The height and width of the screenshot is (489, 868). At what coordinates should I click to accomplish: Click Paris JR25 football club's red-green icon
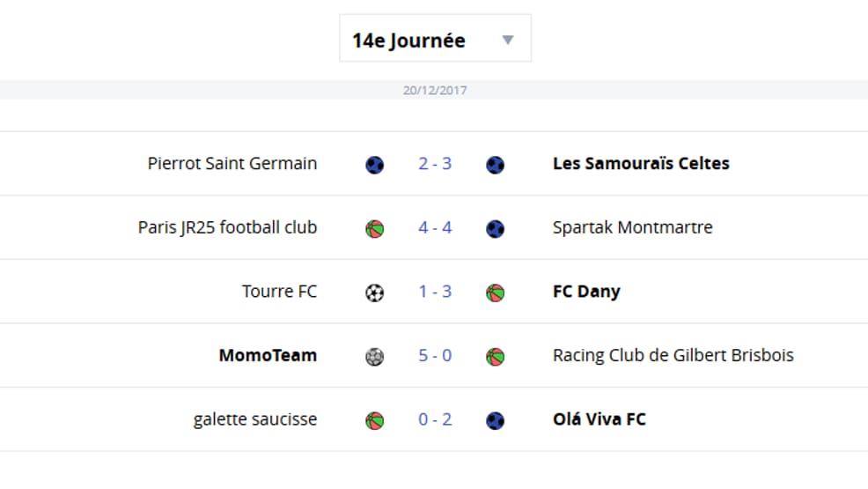point(375,228)
